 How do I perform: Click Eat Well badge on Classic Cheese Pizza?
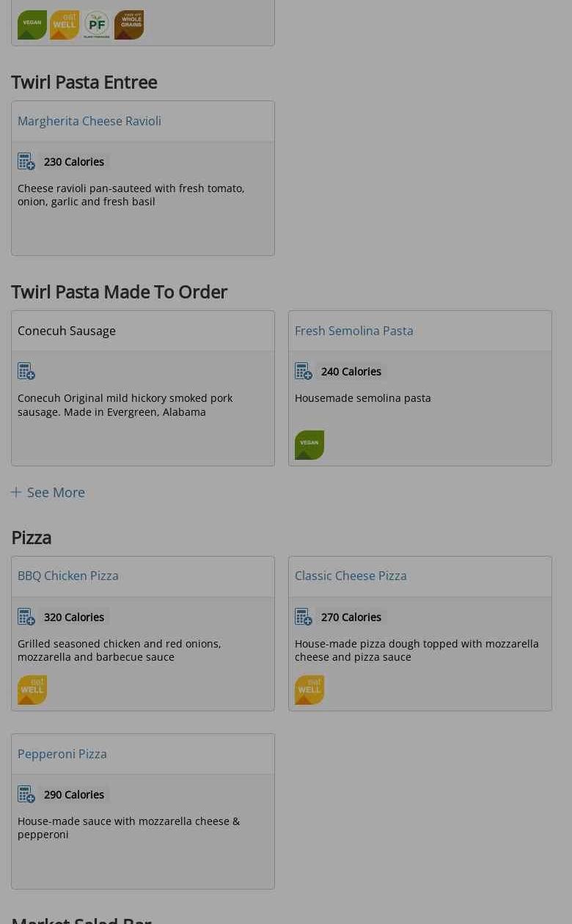tap(309, 690)
